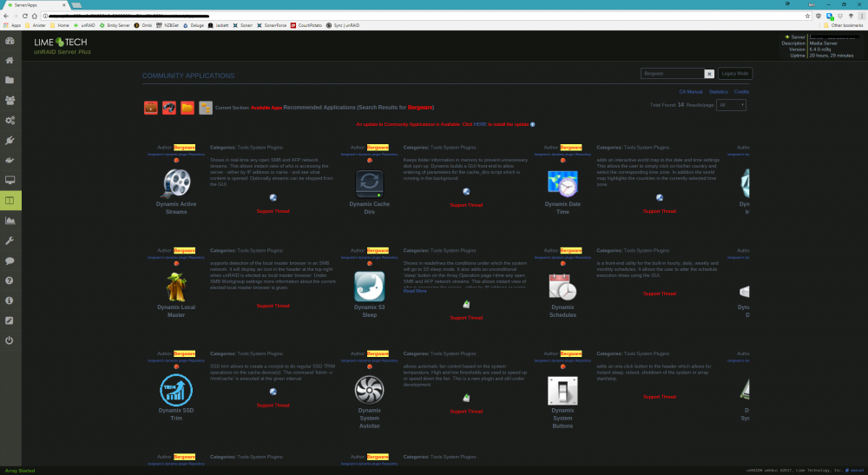
Task: Open Feedback via the speech bubble sidebar icon
Action: coord(10,261)
